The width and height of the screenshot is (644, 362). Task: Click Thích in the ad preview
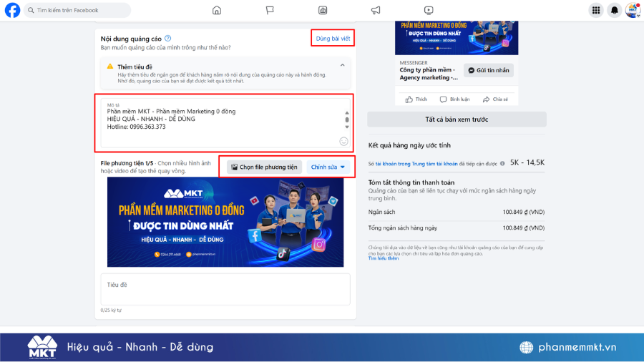416,99
